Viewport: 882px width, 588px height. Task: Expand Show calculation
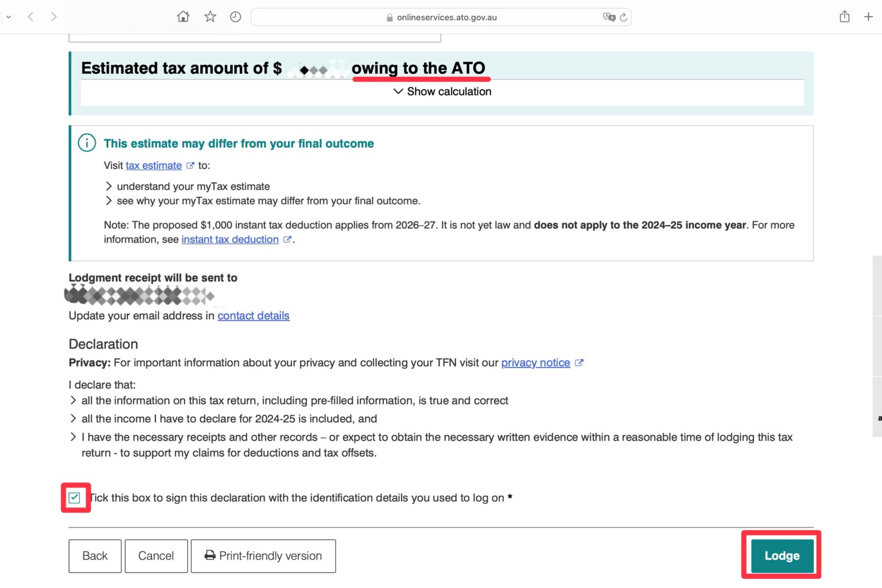coord(442,91)
